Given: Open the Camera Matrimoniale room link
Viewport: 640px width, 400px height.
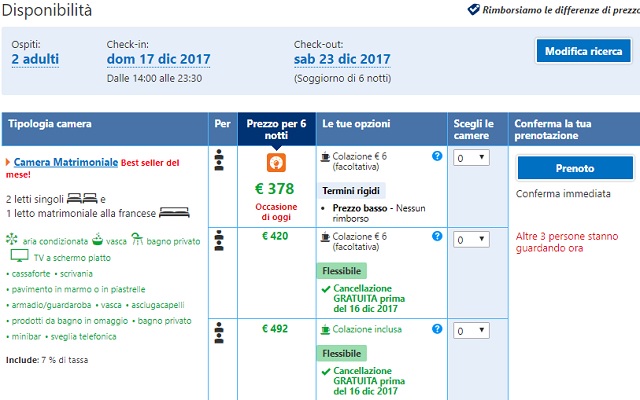Looking at the screenshot, I should (x=66, y=162).
